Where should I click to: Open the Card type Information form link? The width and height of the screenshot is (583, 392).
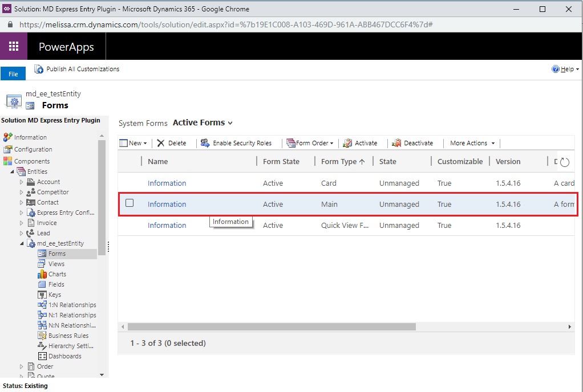pyautogui.click(x=167, y=183)
